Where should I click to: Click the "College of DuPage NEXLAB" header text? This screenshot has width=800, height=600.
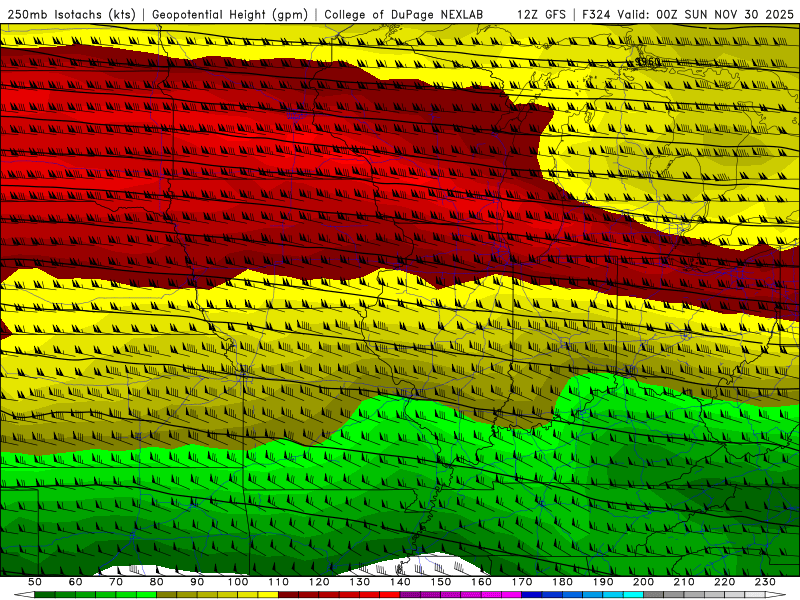404,14
